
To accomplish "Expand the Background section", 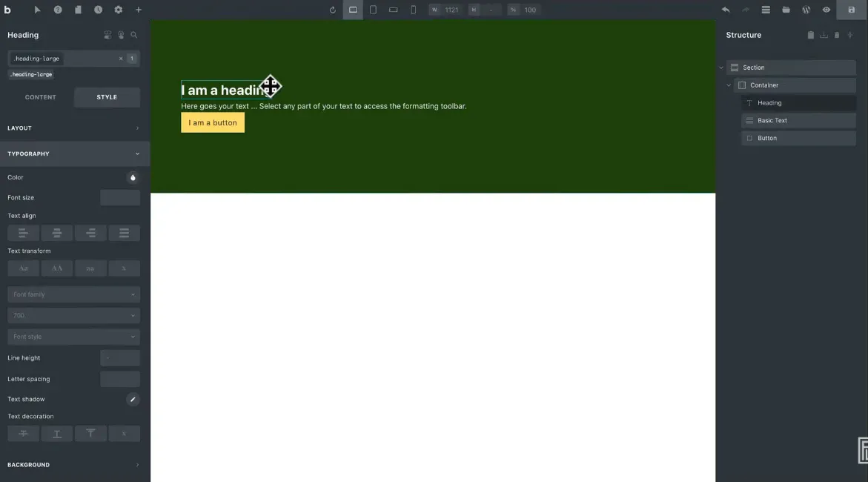I will 73,465.
